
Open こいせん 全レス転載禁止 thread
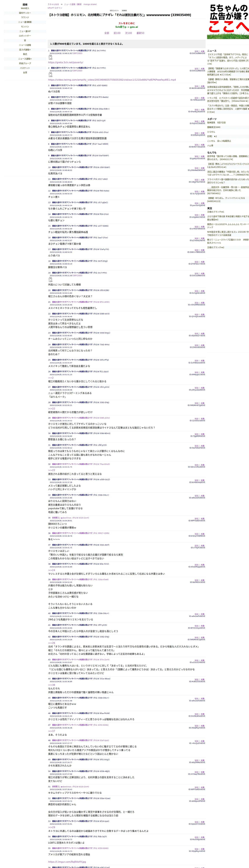tap(219, 141)
